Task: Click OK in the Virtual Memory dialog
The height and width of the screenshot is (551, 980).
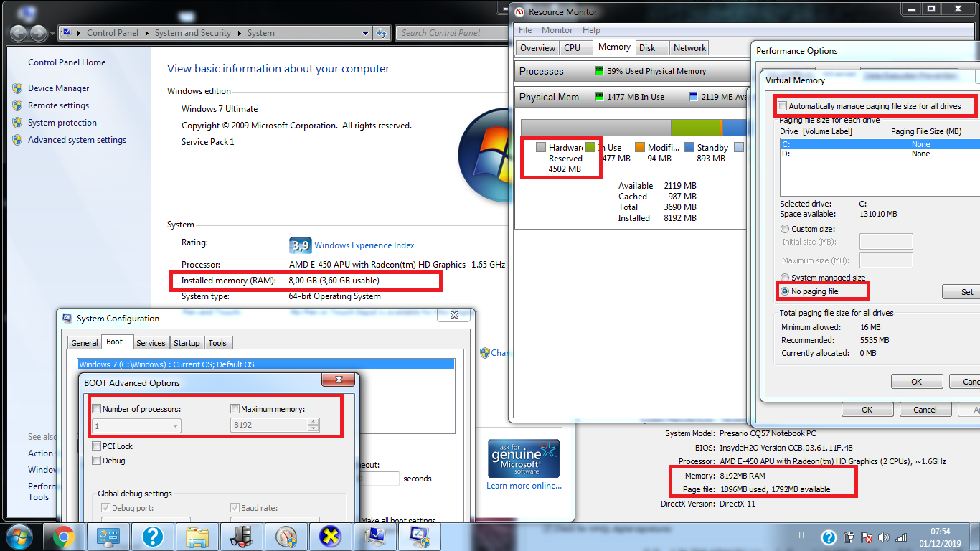Action: point(916,382)
